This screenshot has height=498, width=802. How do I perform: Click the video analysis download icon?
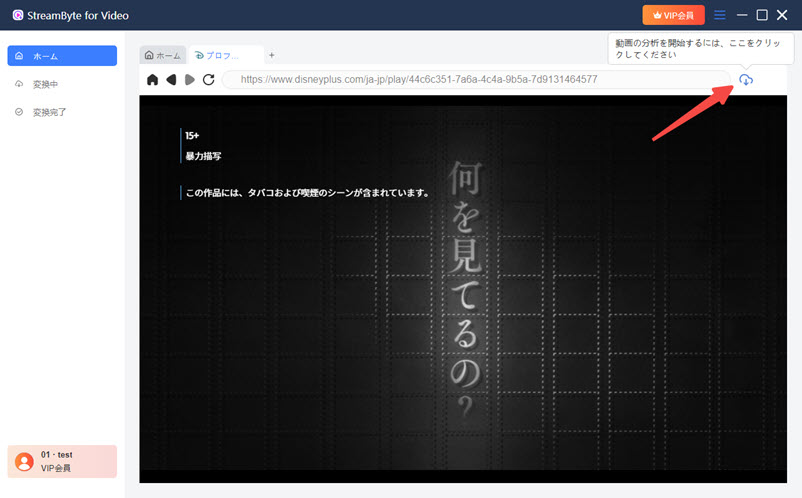click(x=746, y=80)
